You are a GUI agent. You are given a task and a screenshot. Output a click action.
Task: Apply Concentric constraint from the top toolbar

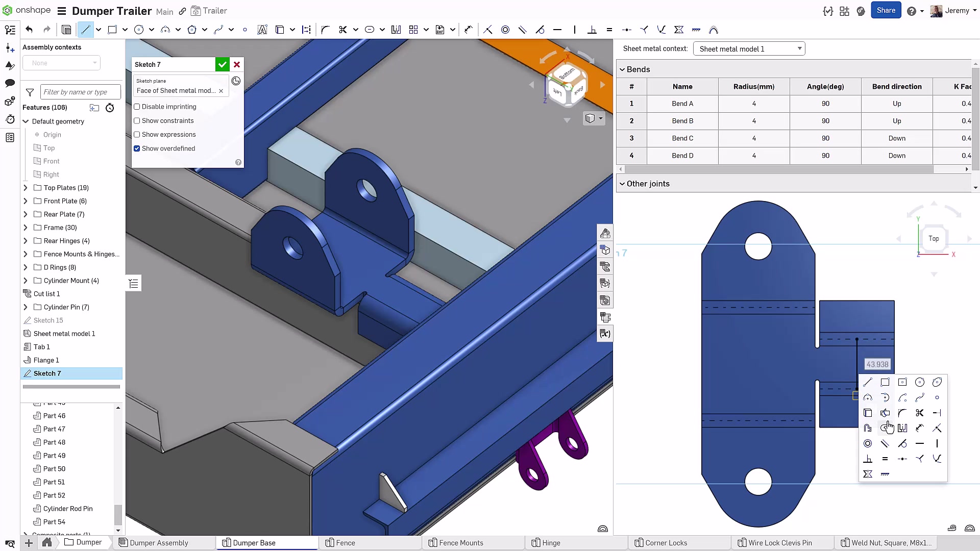click(505, 30)
